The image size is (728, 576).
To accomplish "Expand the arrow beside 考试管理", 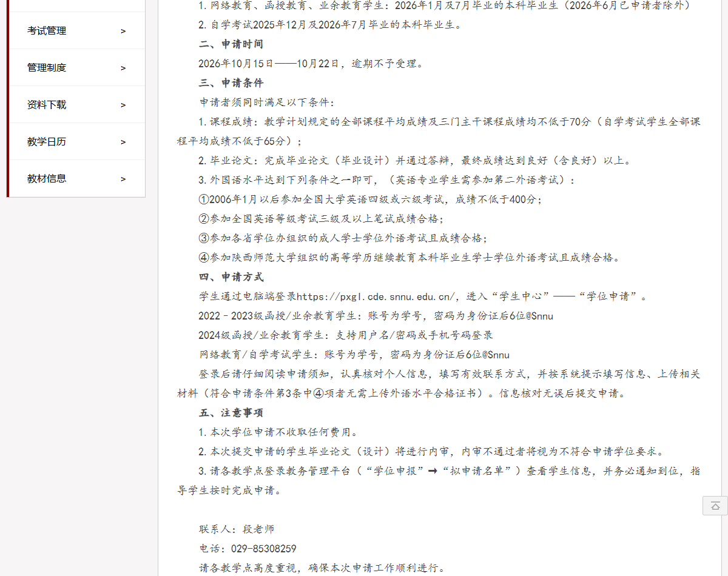I will point(123,31).
